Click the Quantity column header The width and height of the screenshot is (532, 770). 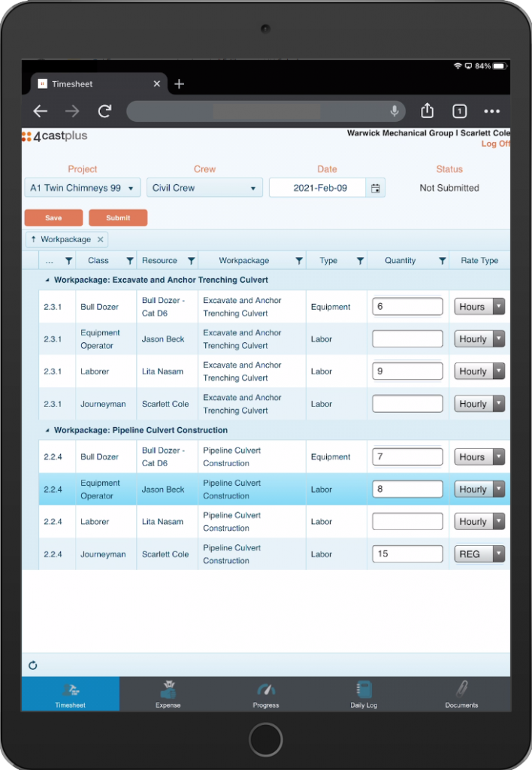tap(400, 261)
